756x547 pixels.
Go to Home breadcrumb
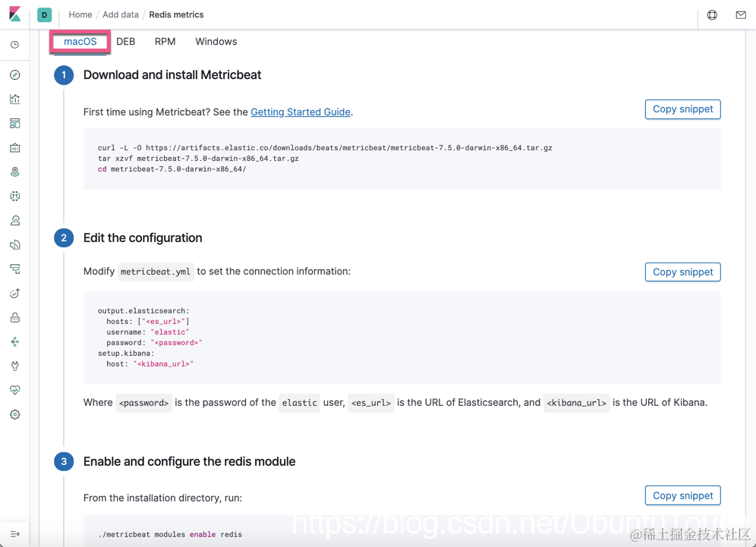click(x=80, y=15)
